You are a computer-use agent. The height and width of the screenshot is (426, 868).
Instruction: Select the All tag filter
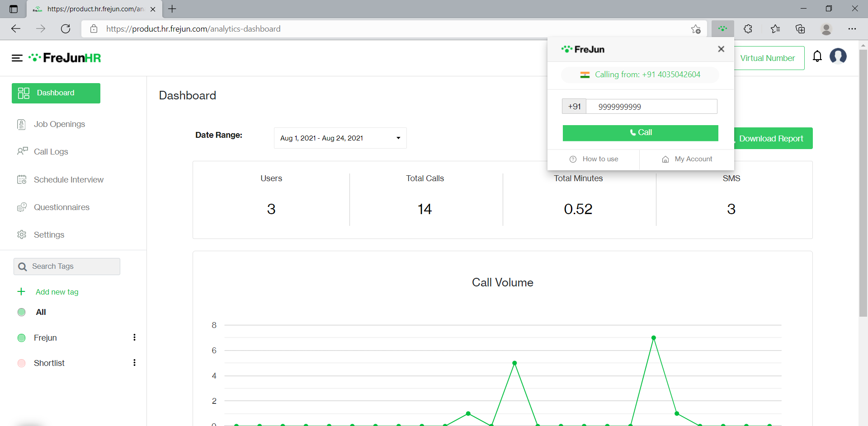pyautogui.click(x=41, y=312)
